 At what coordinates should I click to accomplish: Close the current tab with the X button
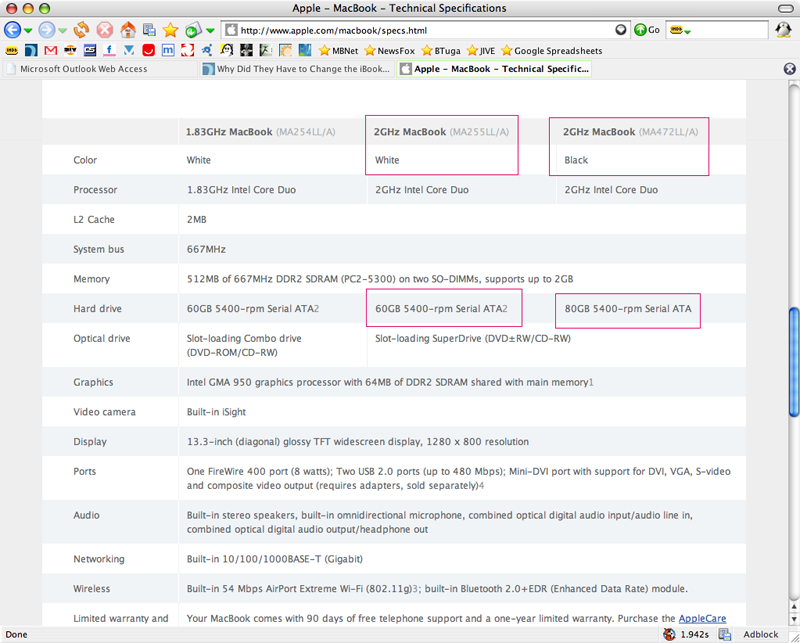(x=789, y=69)
